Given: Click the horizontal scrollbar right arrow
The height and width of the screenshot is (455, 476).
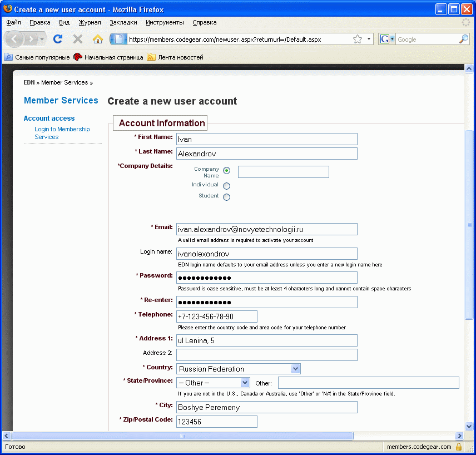Looking at the screenshot, I should pos(459,436).
